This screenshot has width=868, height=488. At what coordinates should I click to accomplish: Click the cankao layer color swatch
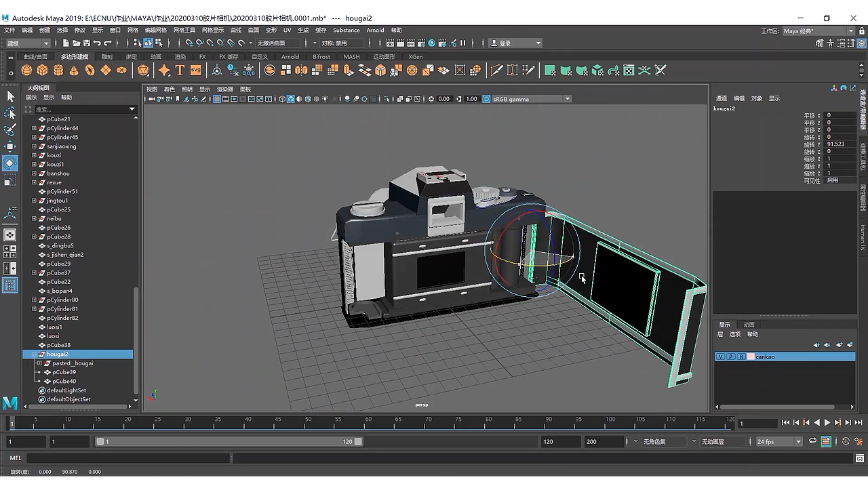[751, 357]
